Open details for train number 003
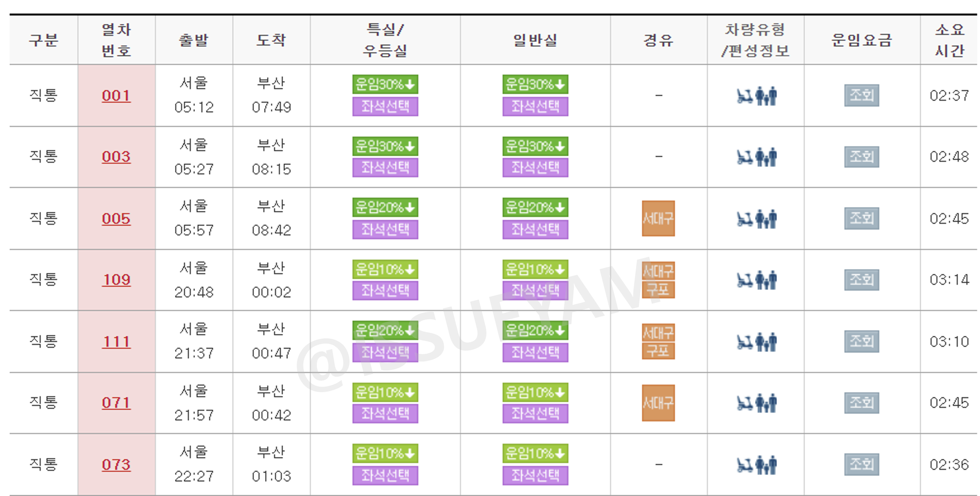The image size is (980, 496). (116, 157)
